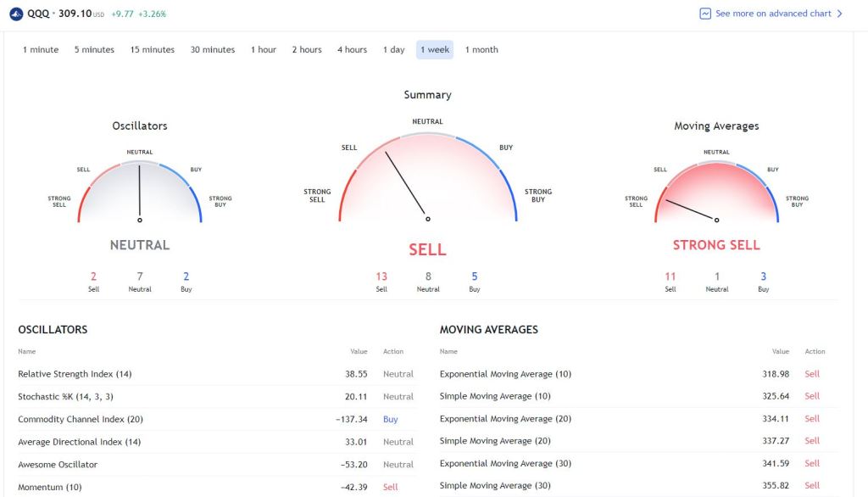Select the 15 minutes timeframe
The image size is (868, 497).
pyautogui.click(x=152, y=49)
